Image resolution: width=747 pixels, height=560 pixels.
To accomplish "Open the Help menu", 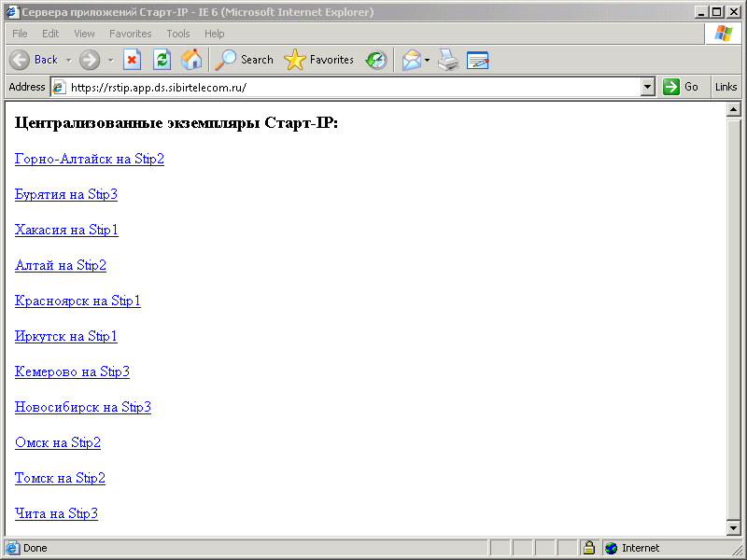I will (x=215, y=34).
